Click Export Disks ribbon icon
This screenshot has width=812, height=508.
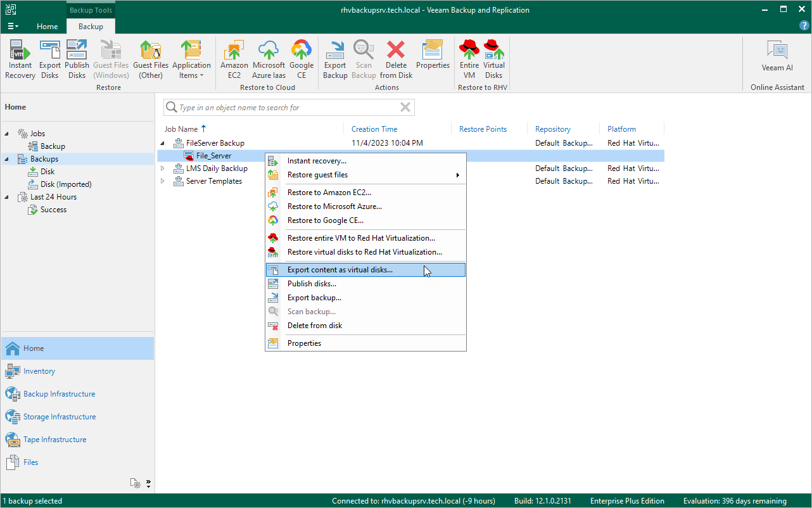50,60
